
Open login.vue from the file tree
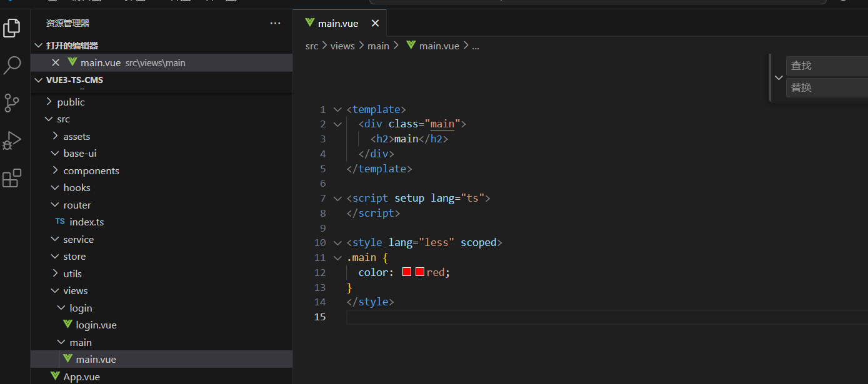[x=96, y=325]
